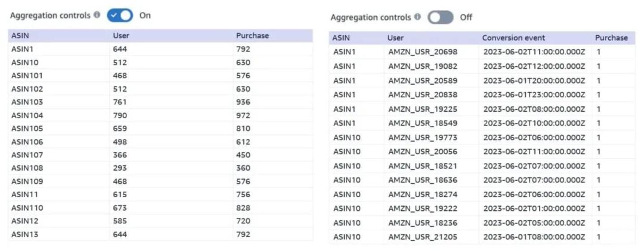The image size is (644, 252).
Task: Click Purchase column header in aggregated table
Action: click(252, 35)
